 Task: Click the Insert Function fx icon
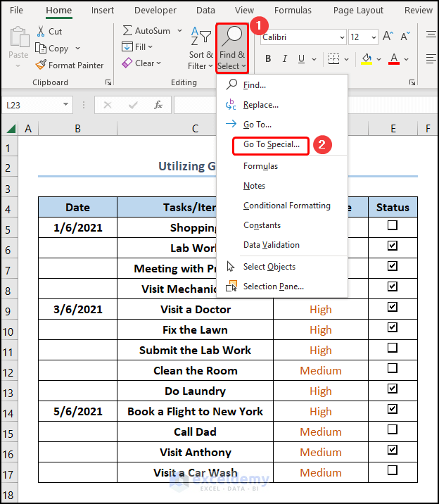[158, 105]
